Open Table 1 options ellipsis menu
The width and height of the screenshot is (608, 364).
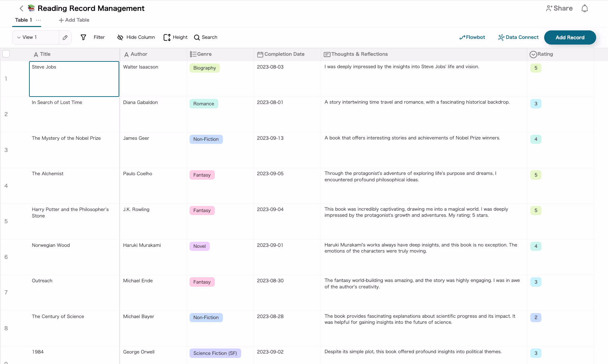pos(39,20)
